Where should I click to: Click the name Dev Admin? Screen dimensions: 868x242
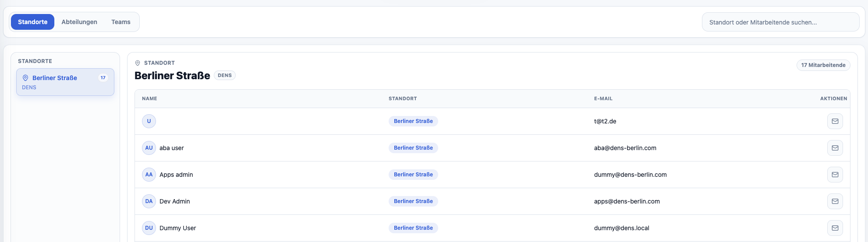(x=175, y=201)
